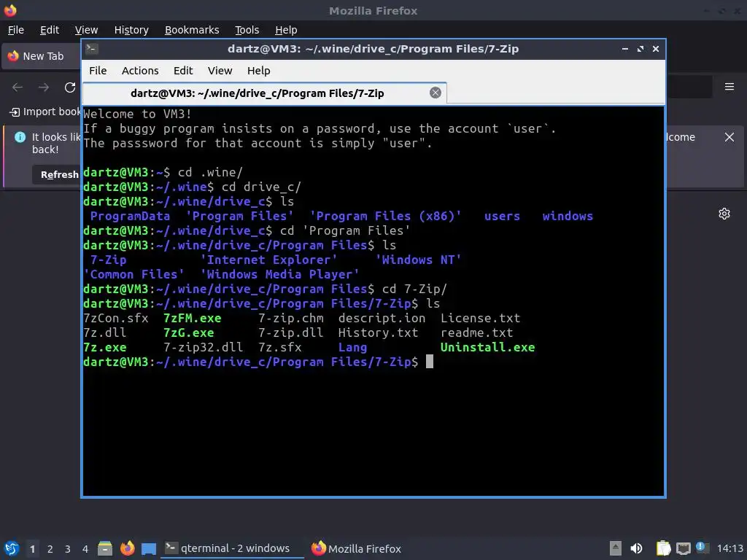The width and height of the screenshot is (747, 560).
Task: Click the qterminal icon in its title bar
Action: (92, 49)
